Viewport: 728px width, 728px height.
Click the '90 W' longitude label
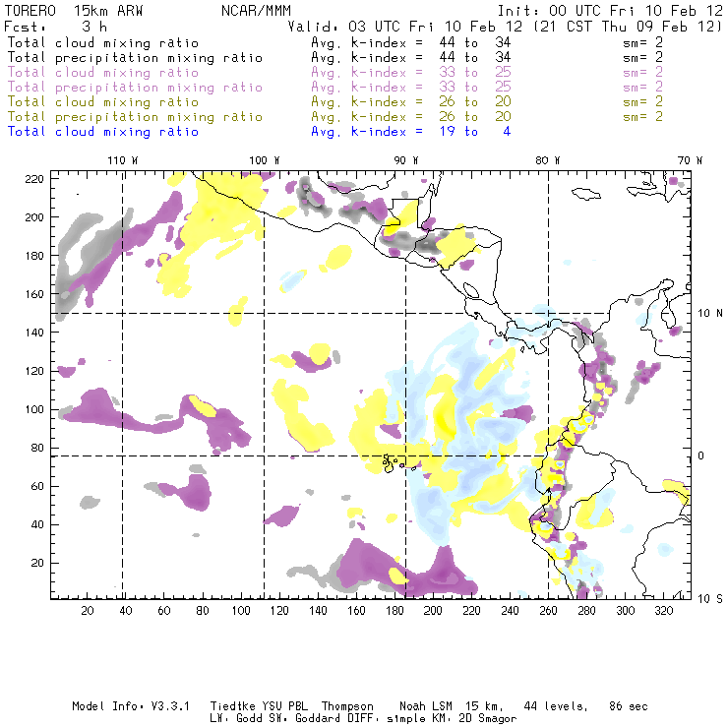click(x=406, y=160)
